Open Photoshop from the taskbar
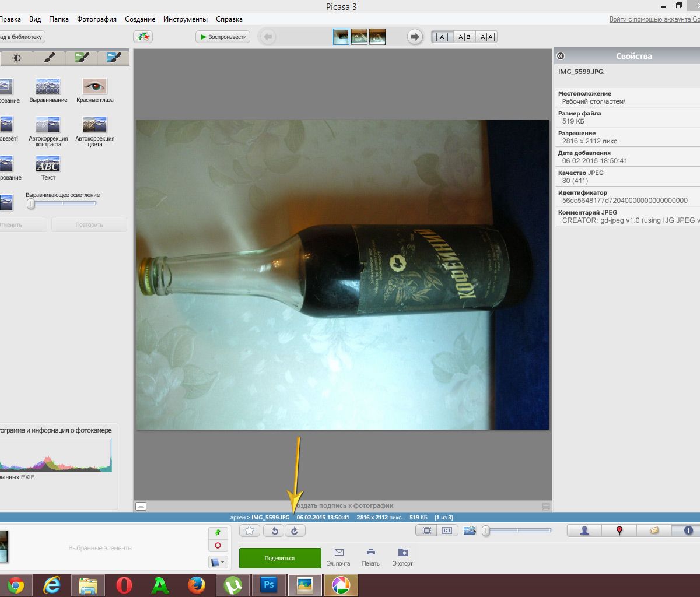This screenshot has width=700, height=597. [x=269, y=585]
